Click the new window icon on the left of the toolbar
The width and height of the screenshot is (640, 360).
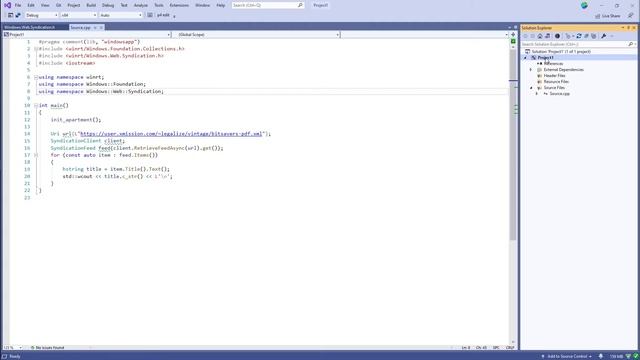11,15
